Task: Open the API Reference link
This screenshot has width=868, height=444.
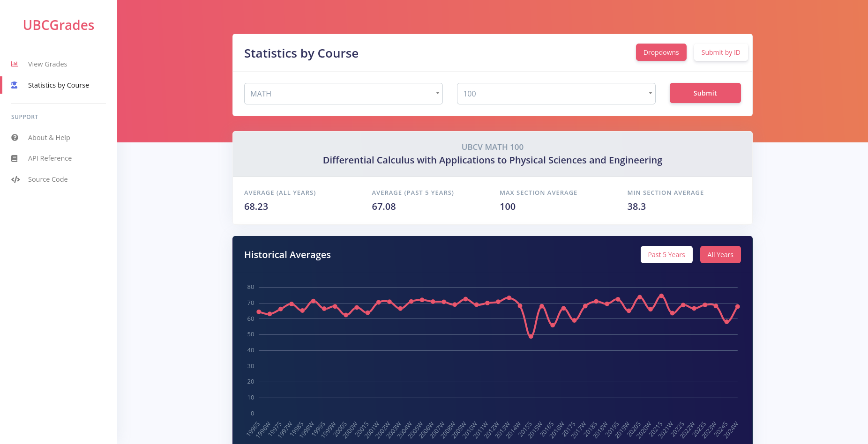Action: pyautogui.click(x=50, y=158)
